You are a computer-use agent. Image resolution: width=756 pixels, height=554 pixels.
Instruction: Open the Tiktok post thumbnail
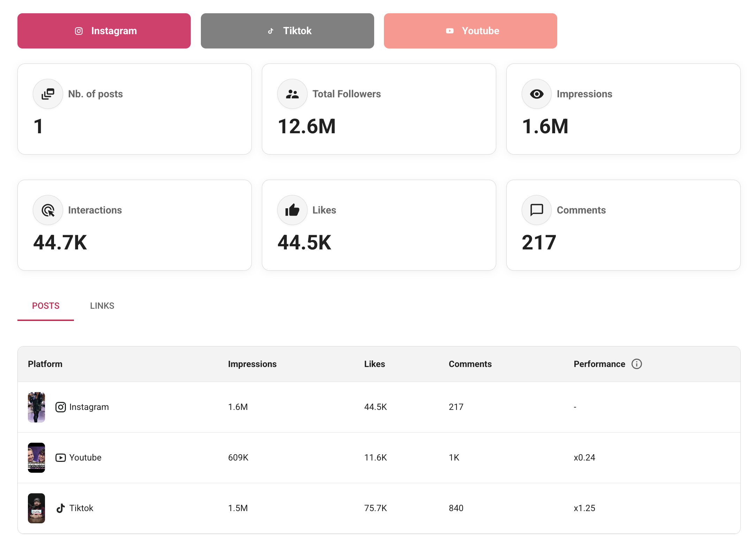(x=37, y=508)
